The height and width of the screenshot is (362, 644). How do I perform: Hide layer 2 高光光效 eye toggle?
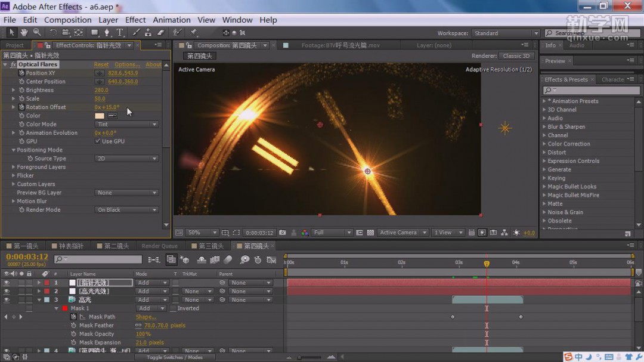[x=6, y=291]
